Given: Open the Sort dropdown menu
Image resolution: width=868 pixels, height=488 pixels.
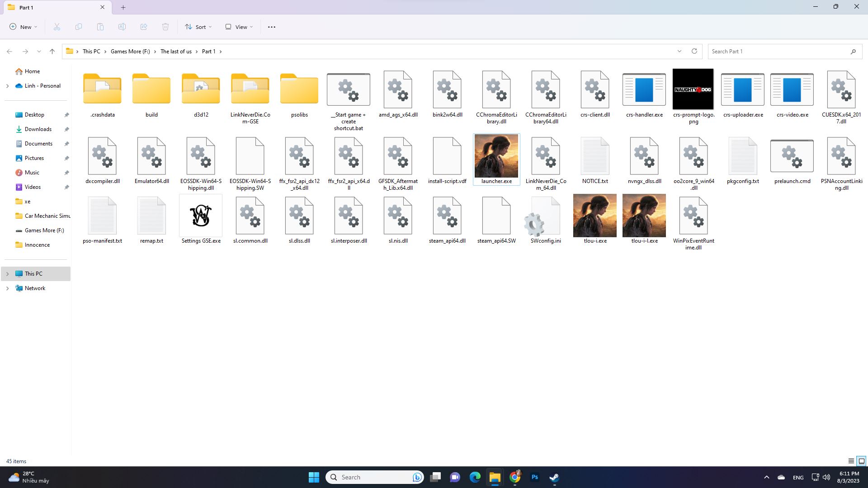Looking at the screenshot, I should coord(198,27).
